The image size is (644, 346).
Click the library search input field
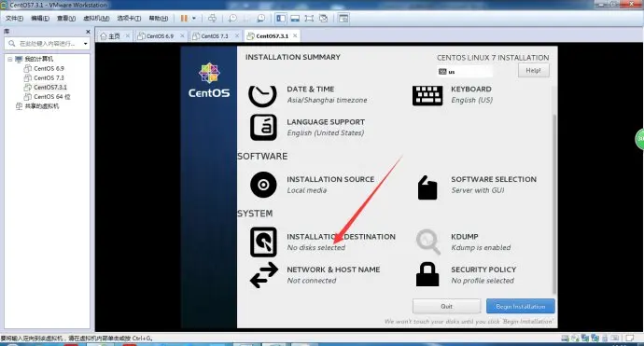pos(46,44)
